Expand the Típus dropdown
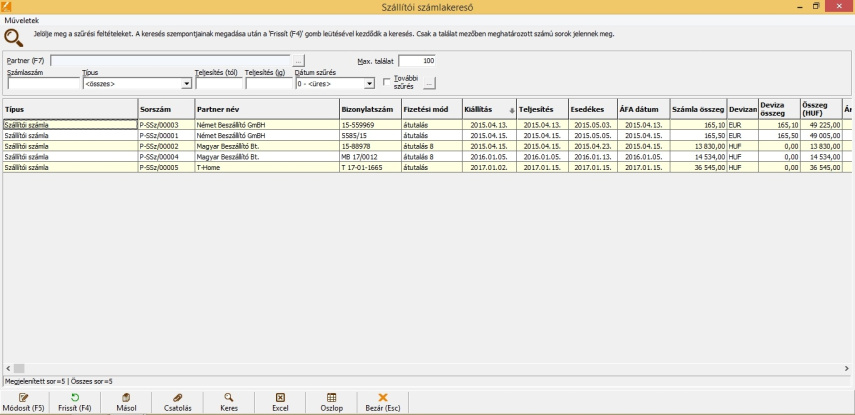This screenshot has width=855, height=415. pos(187,84)
